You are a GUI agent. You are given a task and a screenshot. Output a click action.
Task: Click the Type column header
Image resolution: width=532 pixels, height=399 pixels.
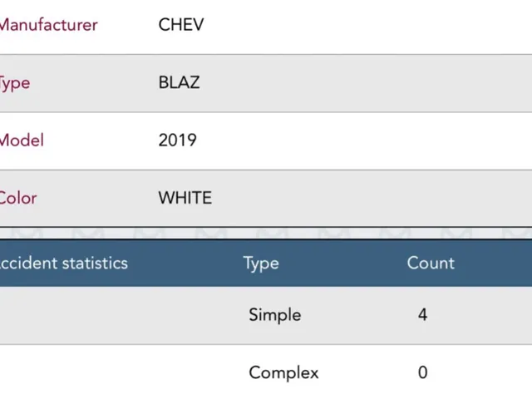(x=261, y=264)
